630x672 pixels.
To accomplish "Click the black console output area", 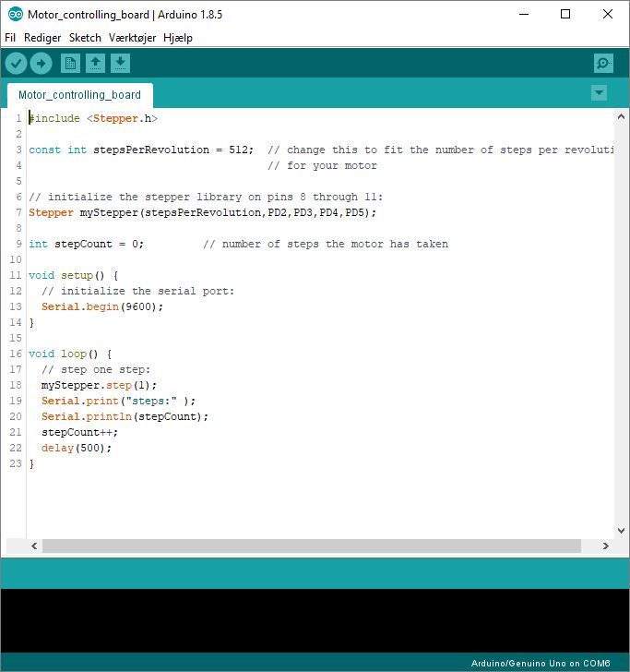I will tap(315, 620).
